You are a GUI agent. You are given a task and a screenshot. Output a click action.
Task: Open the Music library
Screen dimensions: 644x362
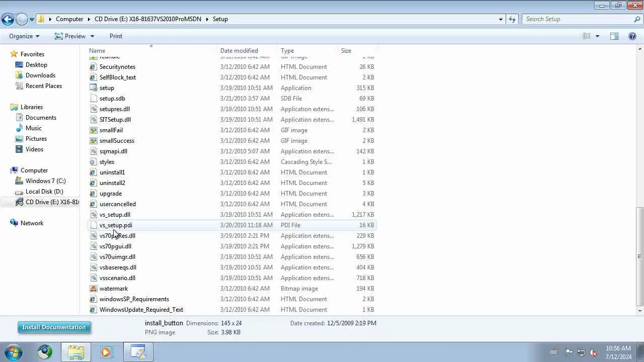34,128
